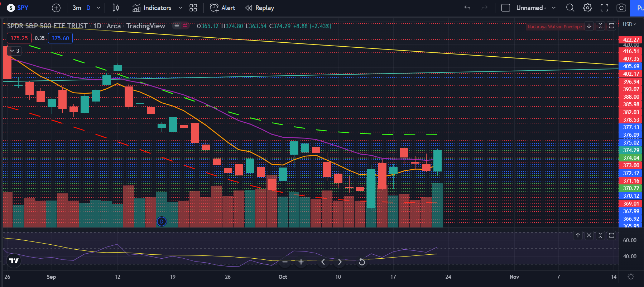
Task: Add a symbol to compare with the plus icon
Action: (56, 8)
